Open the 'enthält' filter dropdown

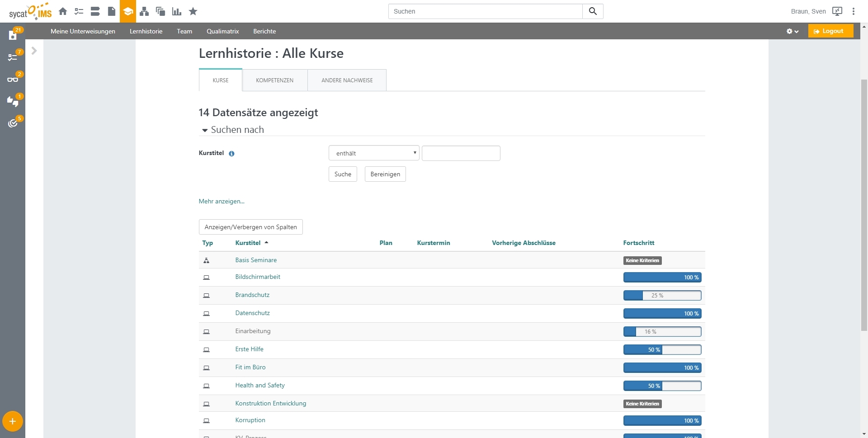point(374,153)
